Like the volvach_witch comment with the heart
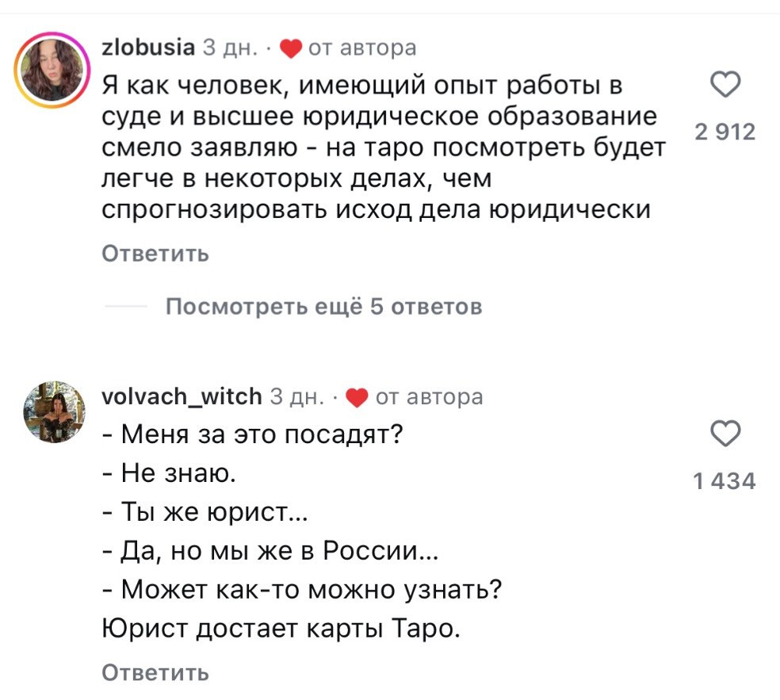780x700 pixels. [727, 435]
